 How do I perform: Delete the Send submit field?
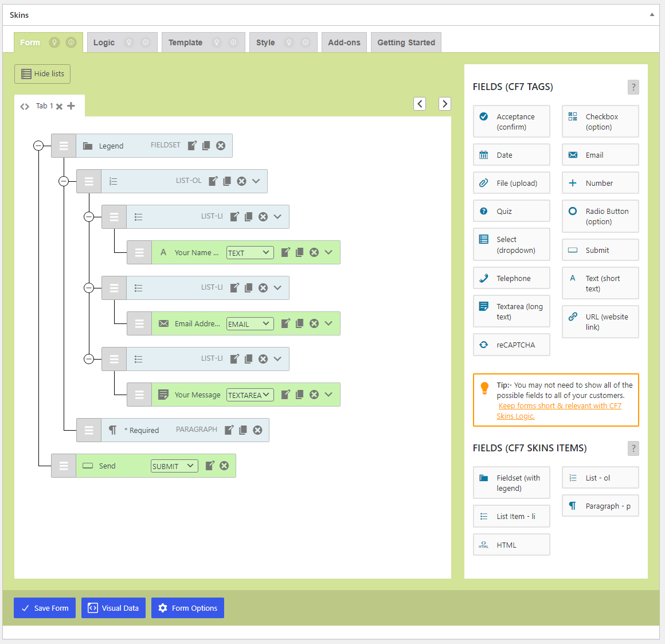click(x=224, y=466)
